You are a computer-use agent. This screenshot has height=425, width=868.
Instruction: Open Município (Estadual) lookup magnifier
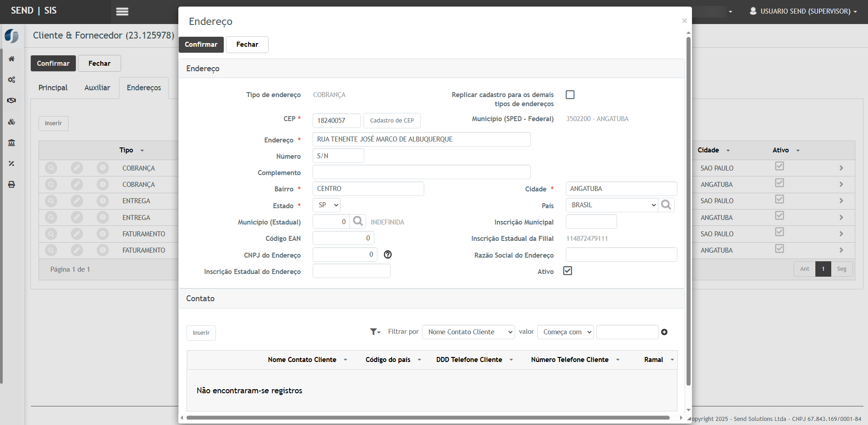pos(358,221)
